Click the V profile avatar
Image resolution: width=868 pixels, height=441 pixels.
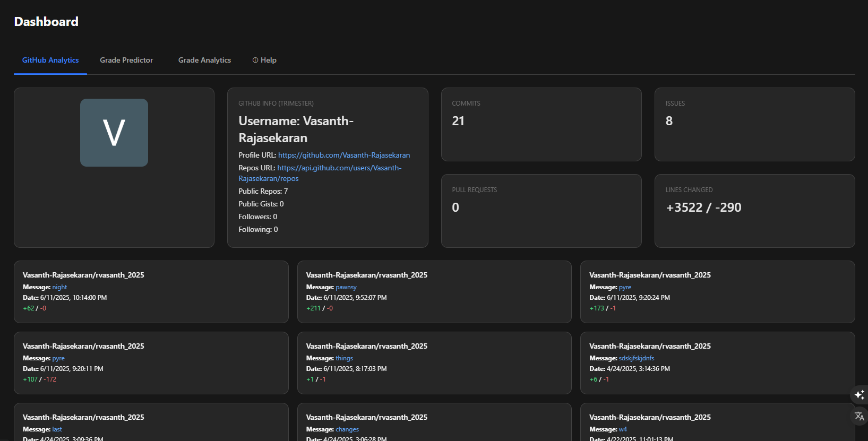coord(114,133)
